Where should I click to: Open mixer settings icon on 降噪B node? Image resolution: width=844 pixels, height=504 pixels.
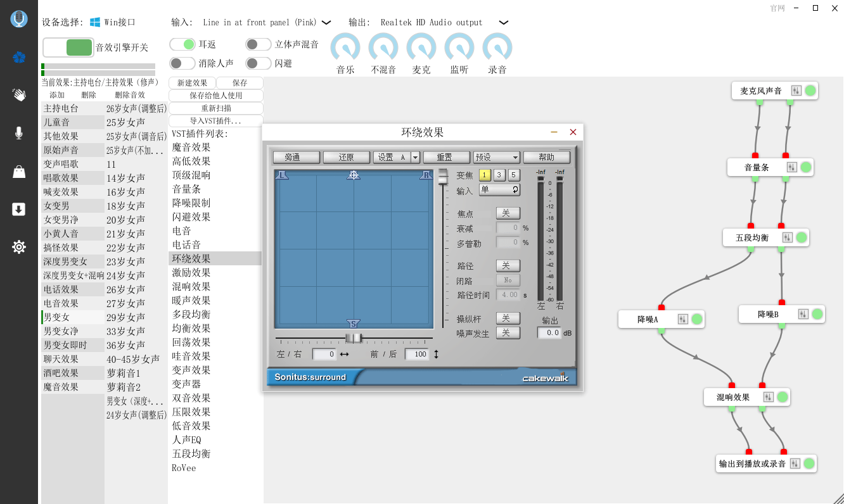(803, 314)
